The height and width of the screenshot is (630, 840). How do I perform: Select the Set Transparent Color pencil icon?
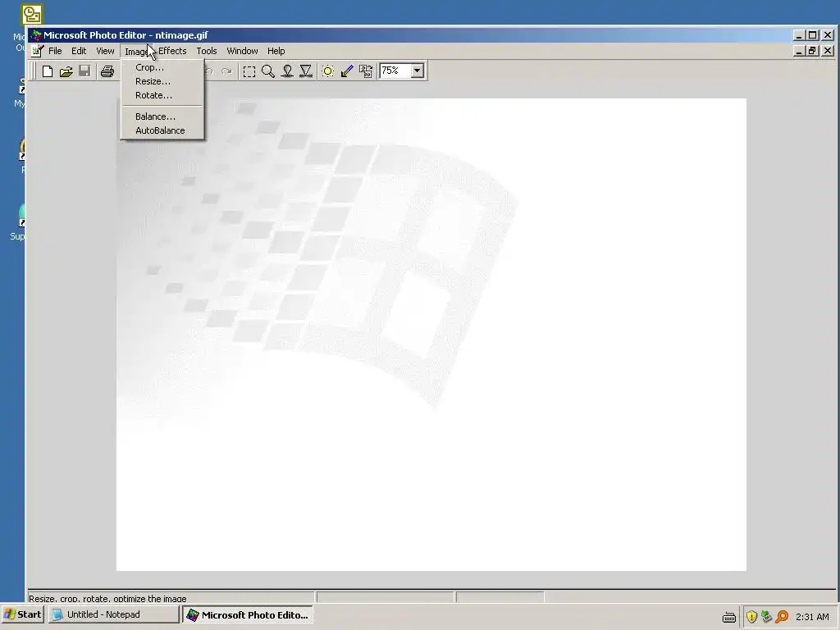tap(347, 71)
